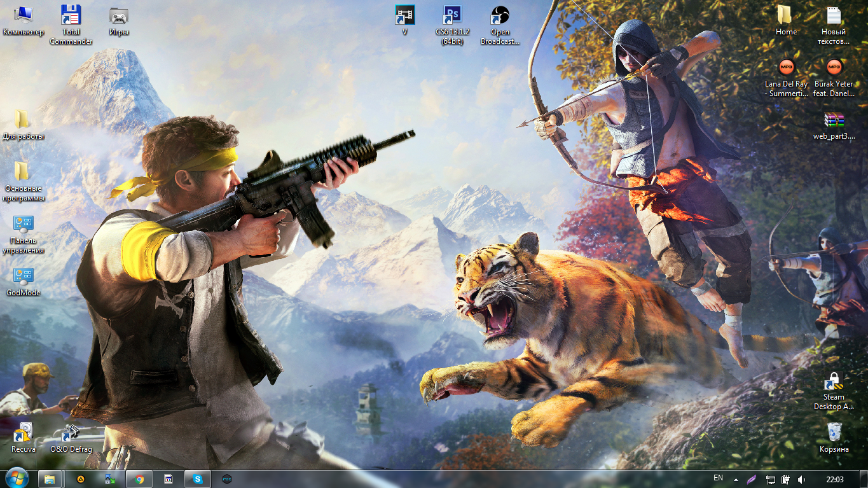Image resolution: width=868 pixels, height=488 pixels.
Task: Open the network connection tray icon
Action: click(770, 480)
